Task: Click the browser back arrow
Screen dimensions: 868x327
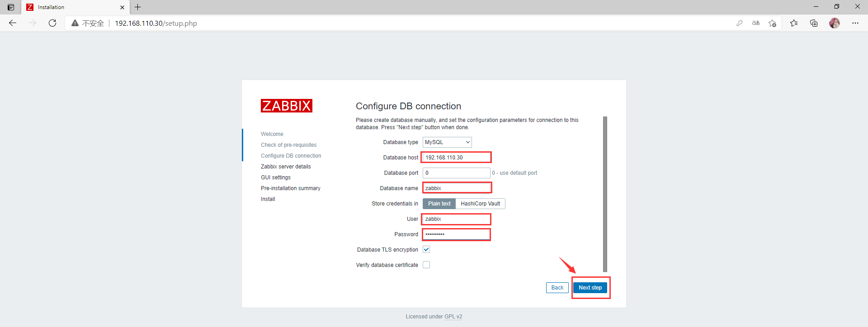Action: [13, 23]
